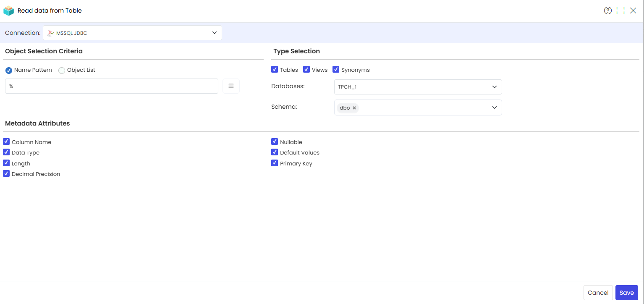Expand the Databases dropdown showing TPCH_1

tap(418, 87)
